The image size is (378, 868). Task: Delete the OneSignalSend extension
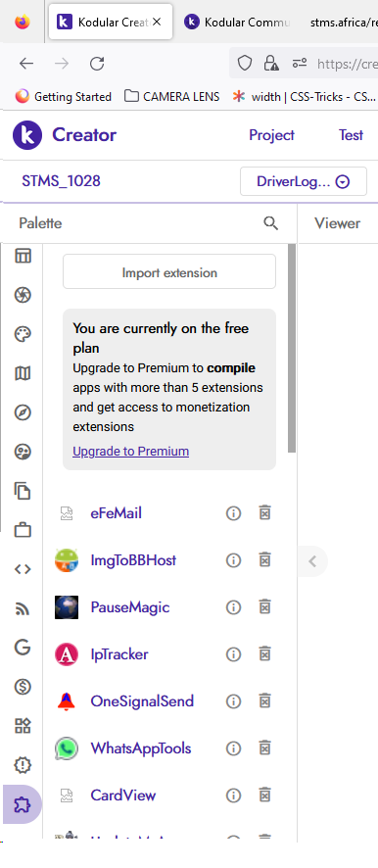click(x=265, y=701)
